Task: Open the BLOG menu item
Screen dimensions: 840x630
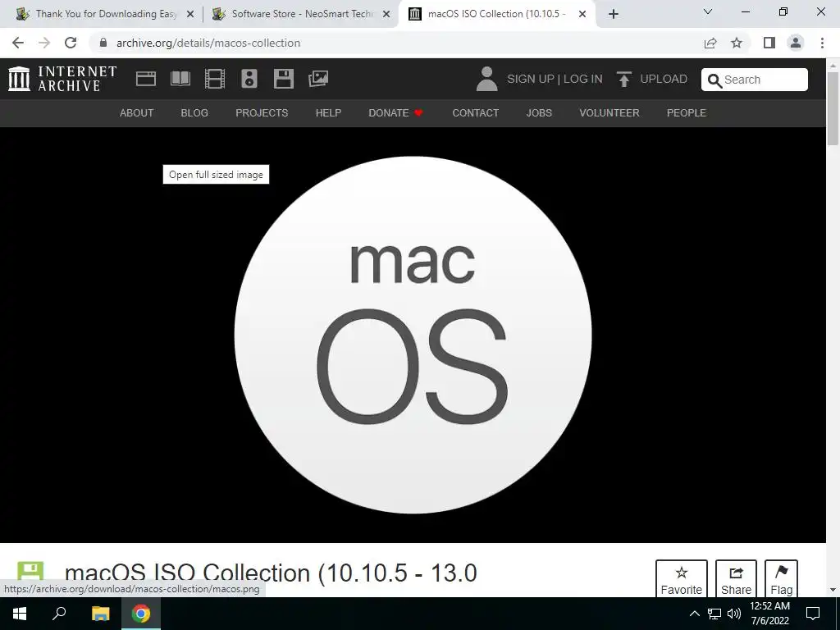Action: (194, 113)
